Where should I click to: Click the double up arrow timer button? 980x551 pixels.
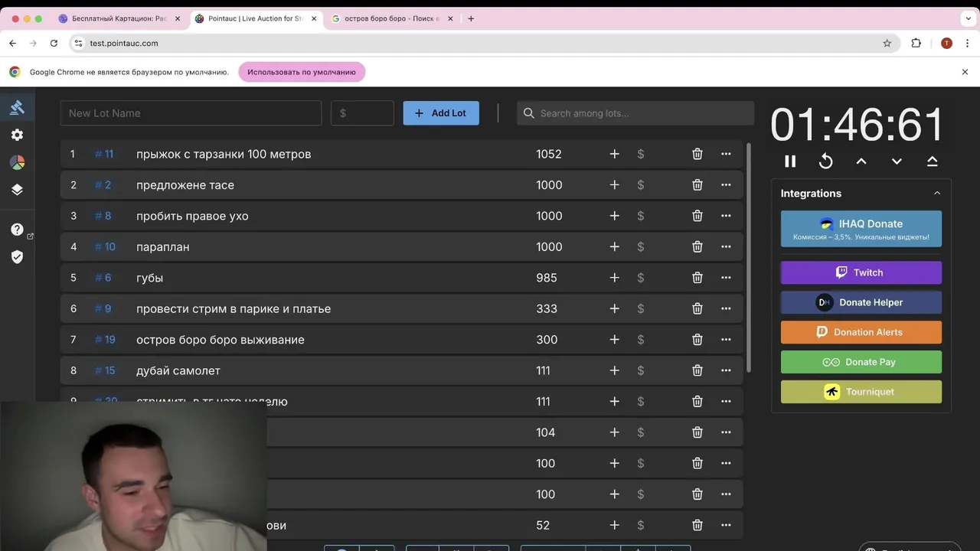tap(932, 161)
